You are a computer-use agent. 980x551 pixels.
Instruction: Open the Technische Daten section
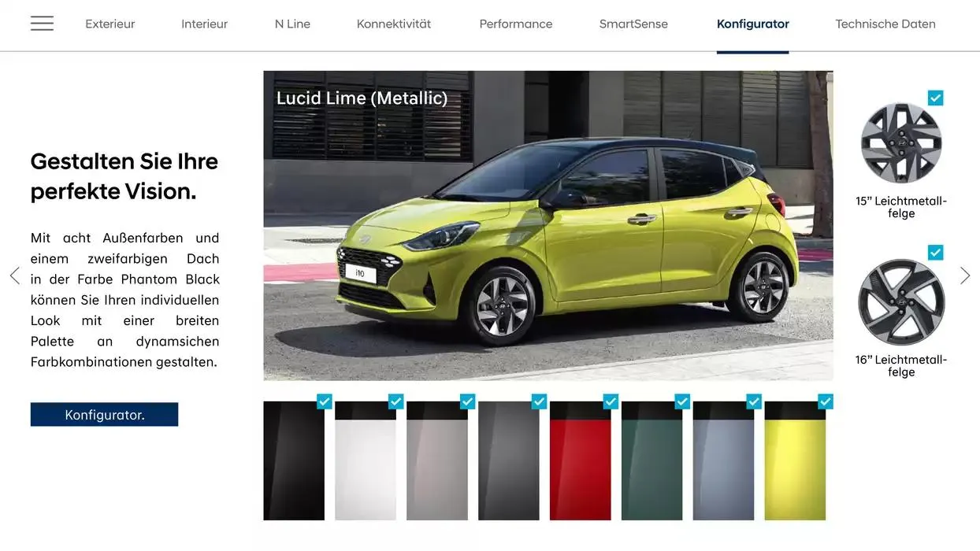pyautogui.click(x=885, y=24)
